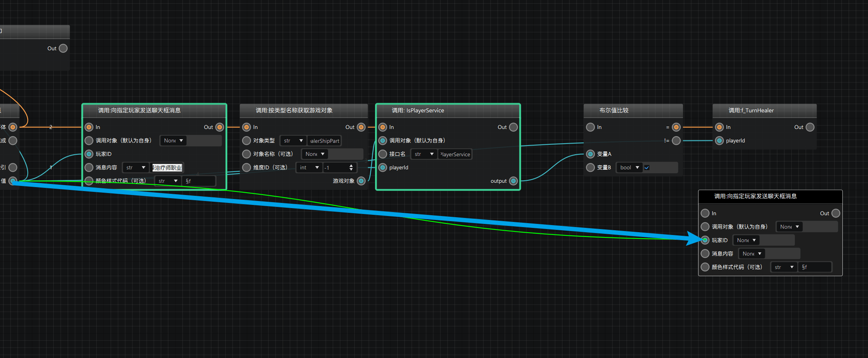Open the 接口名 str type dropdown
The image size is (868, 358).
[424, 154]
